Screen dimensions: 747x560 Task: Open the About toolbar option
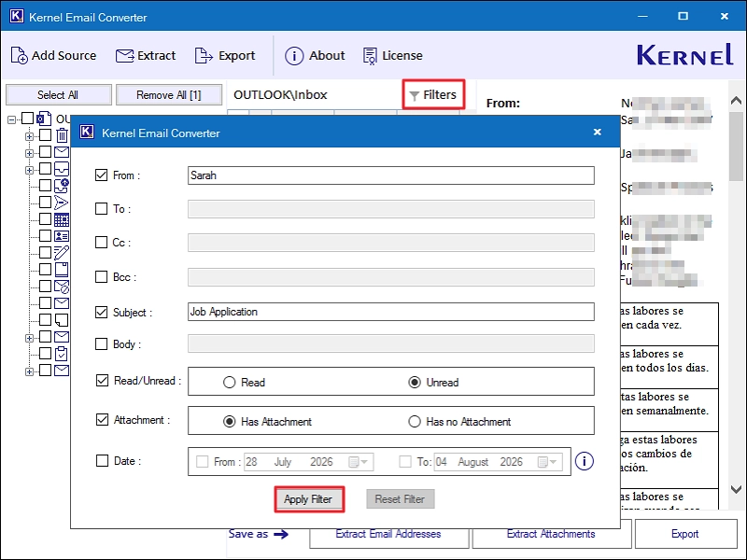(x=315, y=56)
